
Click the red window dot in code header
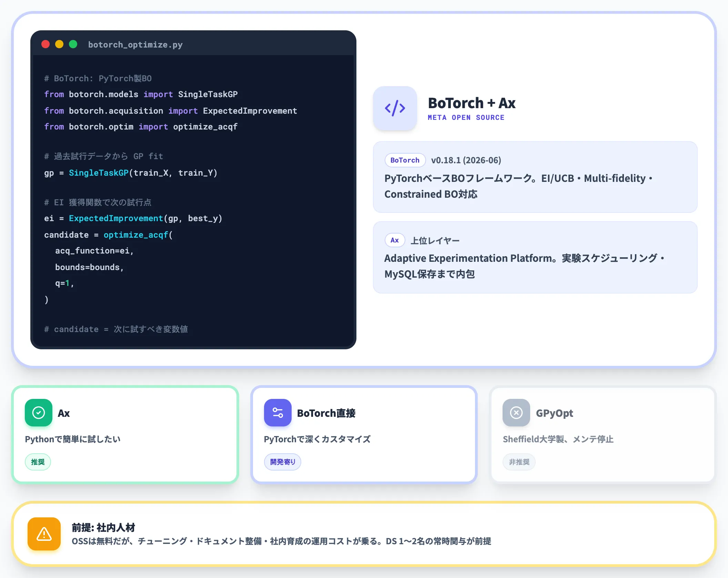(45, 44)
